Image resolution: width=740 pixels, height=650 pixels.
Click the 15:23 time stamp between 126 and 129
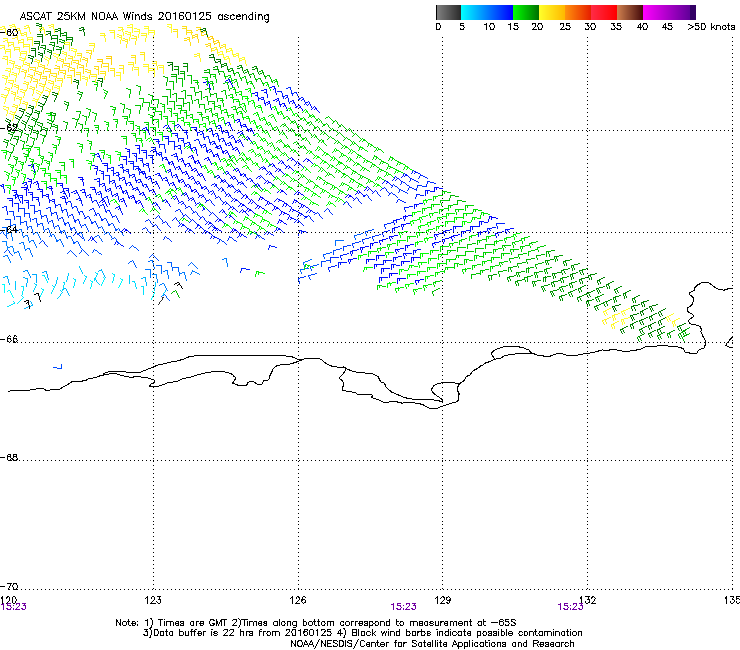(404, 607)
